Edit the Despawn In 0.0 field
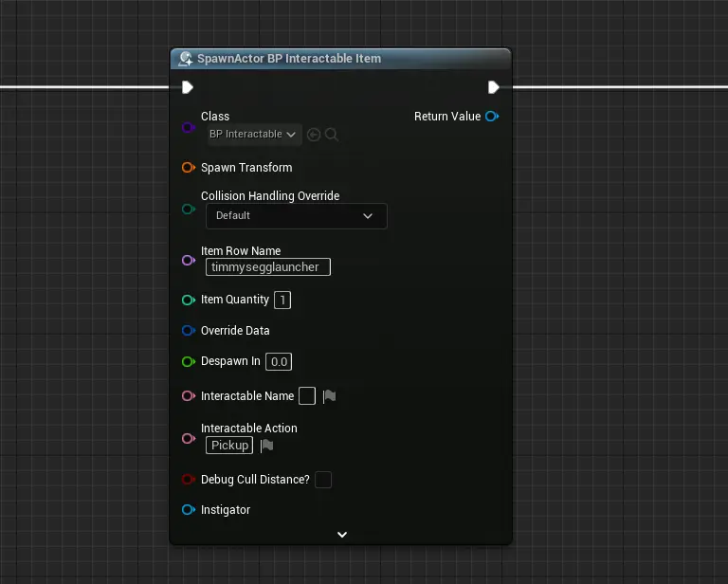728x584 pixels. click(x=279, y=361)
